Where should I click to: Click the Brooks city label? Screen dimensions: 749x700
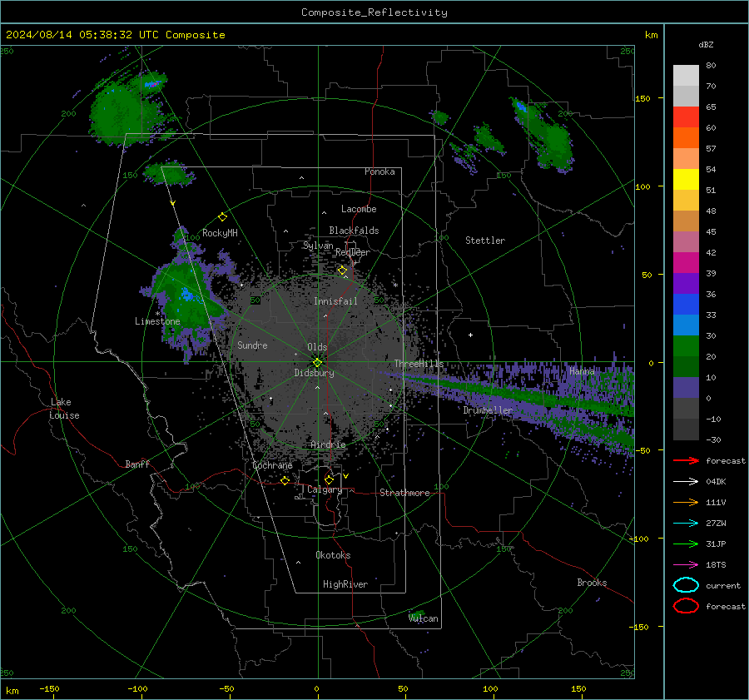click(x=592, y=583)
